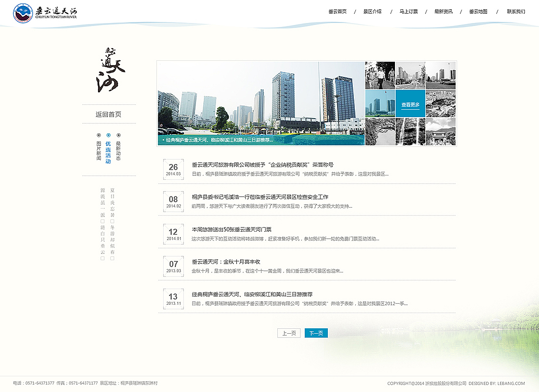Click the Chuiyun Tongtian River logo
Image resolution: width=539 pixels, height=392 pixels.
click(x=45, y=13)
